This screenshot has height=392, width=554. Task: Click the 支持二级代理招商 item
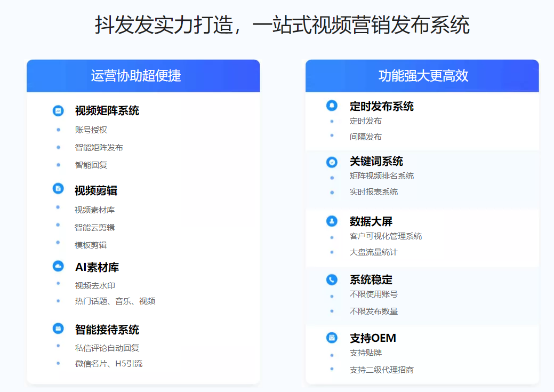382,370
